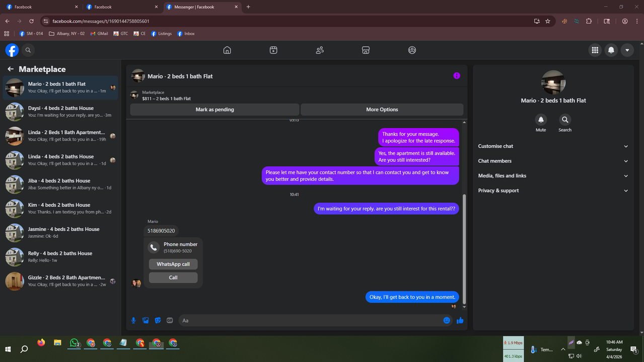Open the Marketplace storefront icon
The image size is (644, 362).
tap(366, 50)
